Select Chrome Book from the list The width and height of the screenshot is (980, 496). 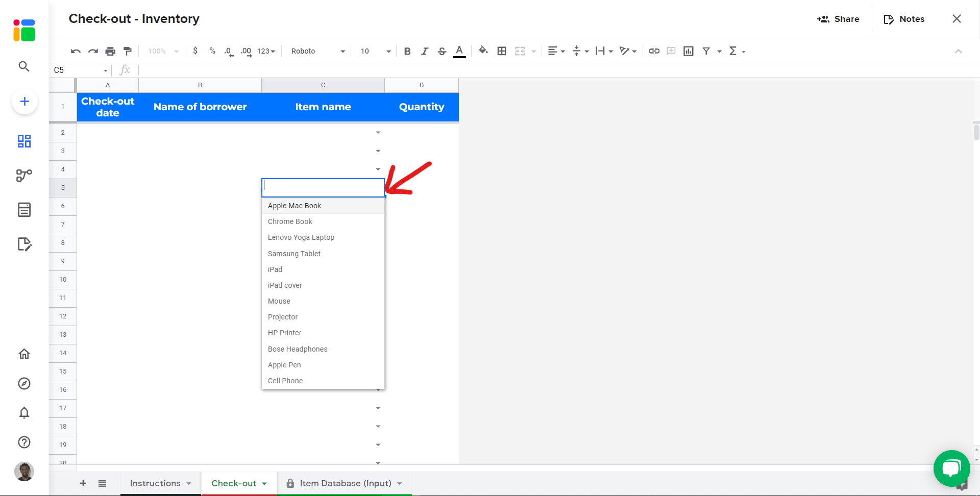point(323,221)
